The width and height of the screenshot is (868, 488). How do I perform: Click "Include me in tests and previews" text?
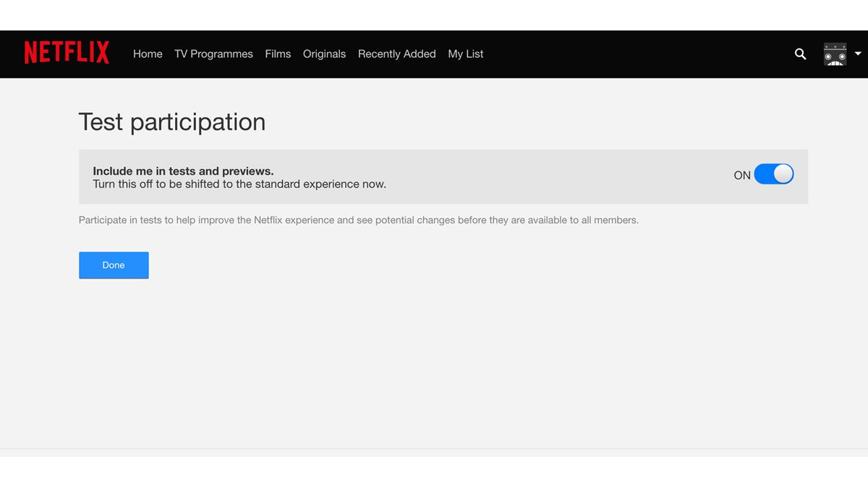click(183, 171)
